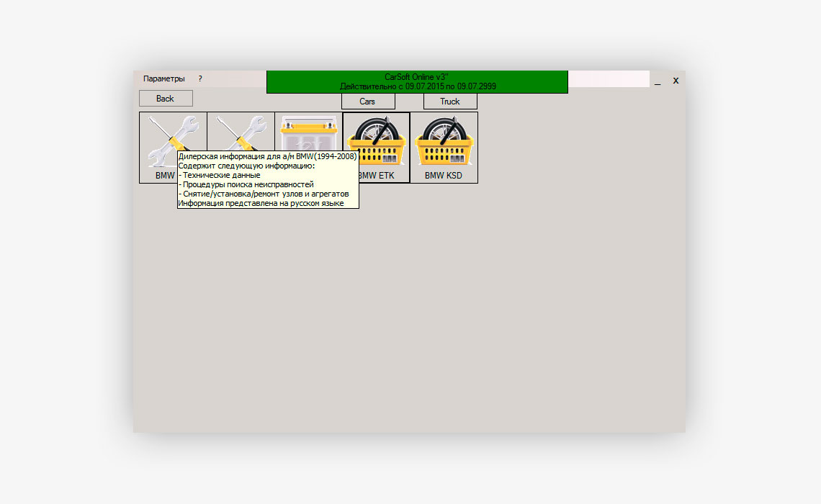This screenshot has width=821, height=504.
Task: Switch to the Truck category
Action: click(450, 102)
